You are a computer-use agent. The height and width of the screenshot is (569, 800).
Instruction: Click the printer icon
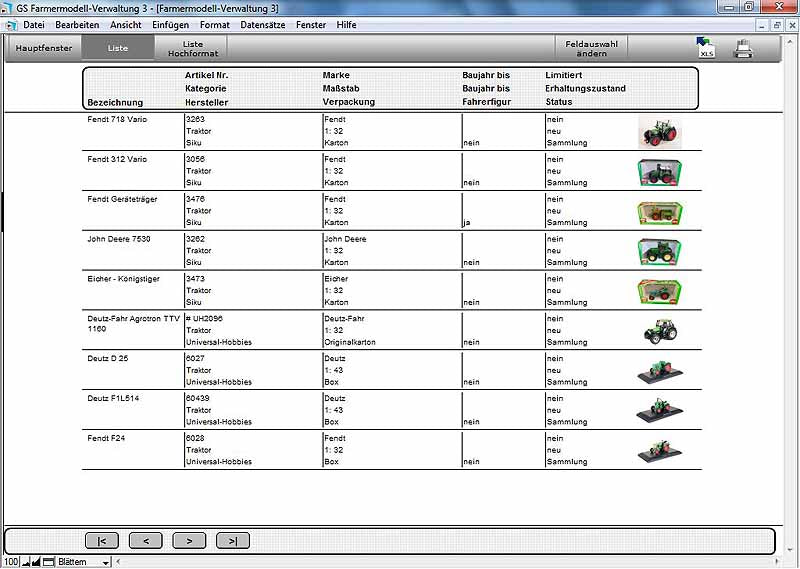(x=743, y=48)
